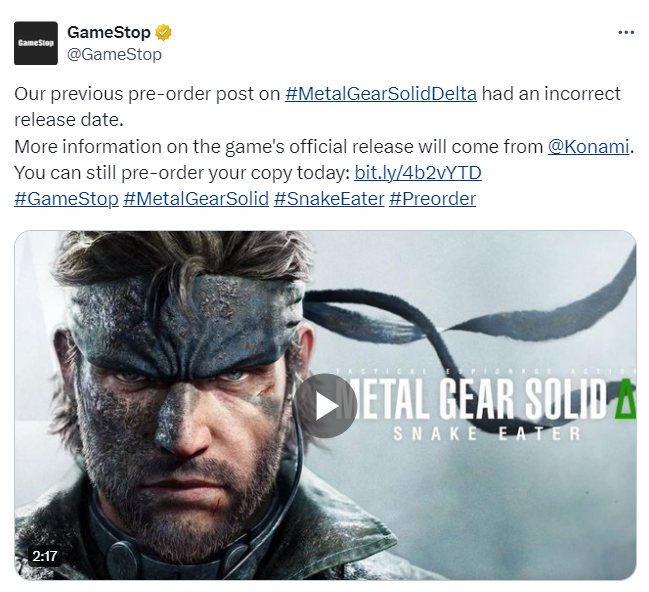Screen dimensions: 649x592
Task: Open the three-dot more options menu
Action: point(626,32)
